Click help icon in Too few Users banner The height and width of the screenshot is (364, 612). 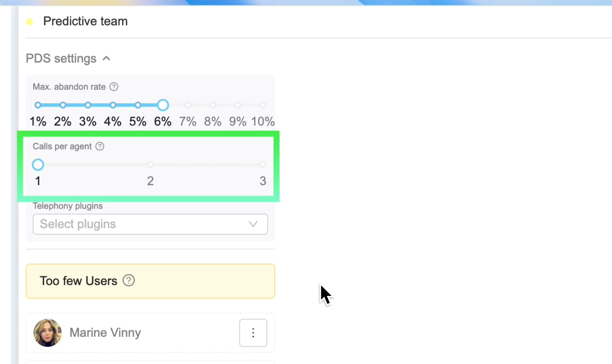click(129, 280)
